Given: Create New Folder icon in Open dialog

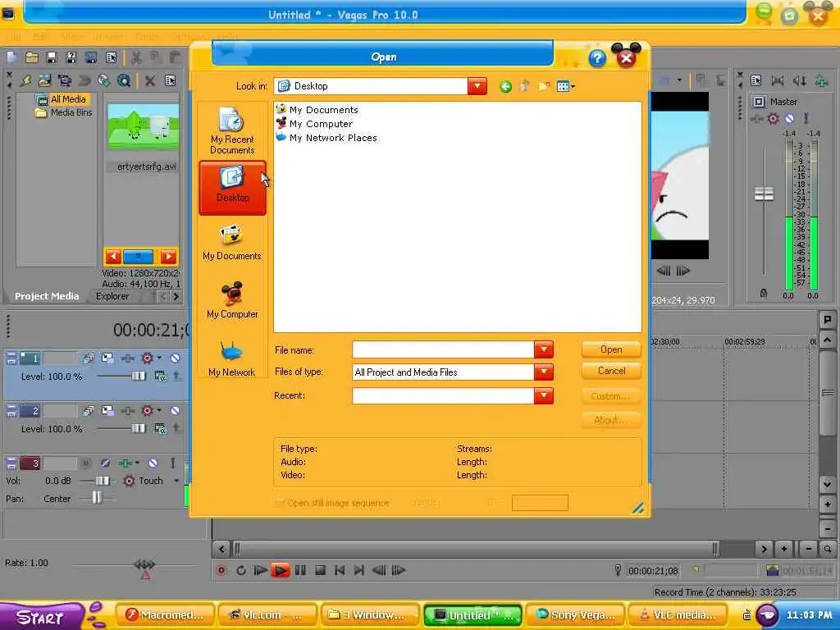Looking at the screenshot, I should (x=545, y=86).
